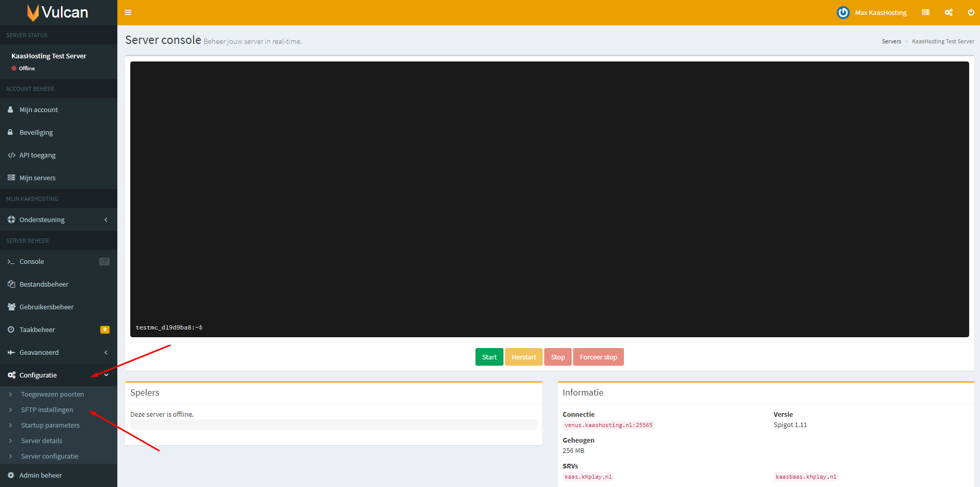Collapse the Configuratie submenu chevron

[x=106, y=375]
